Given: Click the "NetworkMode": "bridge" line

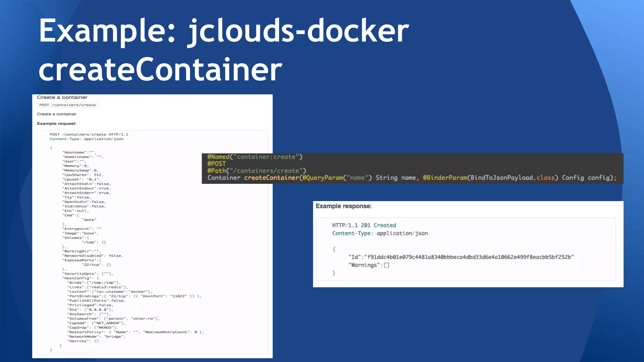Looking at the screenshot, I should click(x=96, y=337).
